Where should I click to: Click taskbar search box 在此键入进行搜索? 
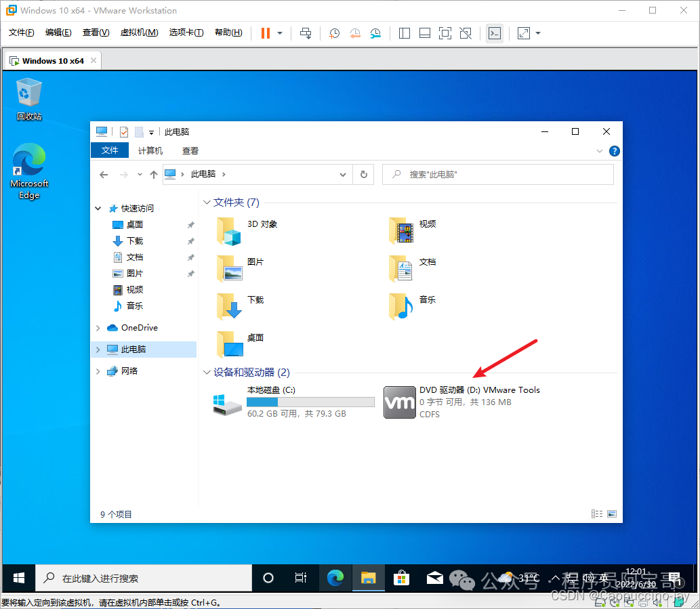[x=144, y=579]
